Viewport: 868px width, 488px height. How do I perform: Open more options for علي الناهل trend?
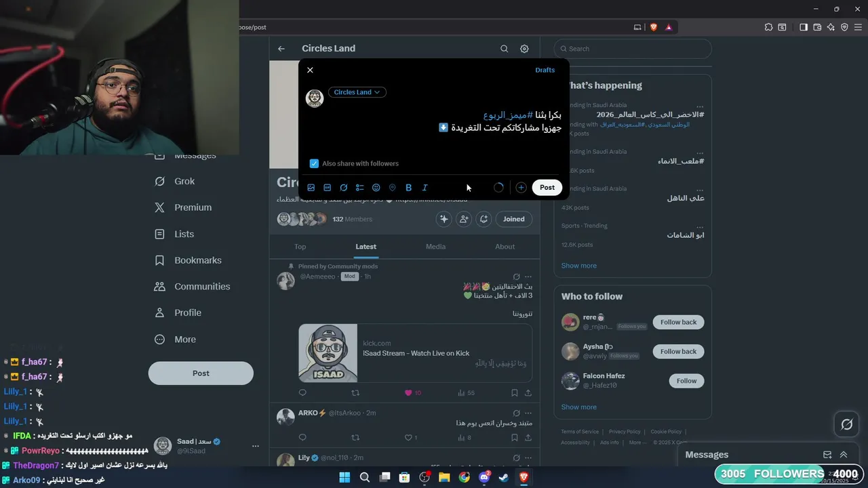click(x=699, y=189)
